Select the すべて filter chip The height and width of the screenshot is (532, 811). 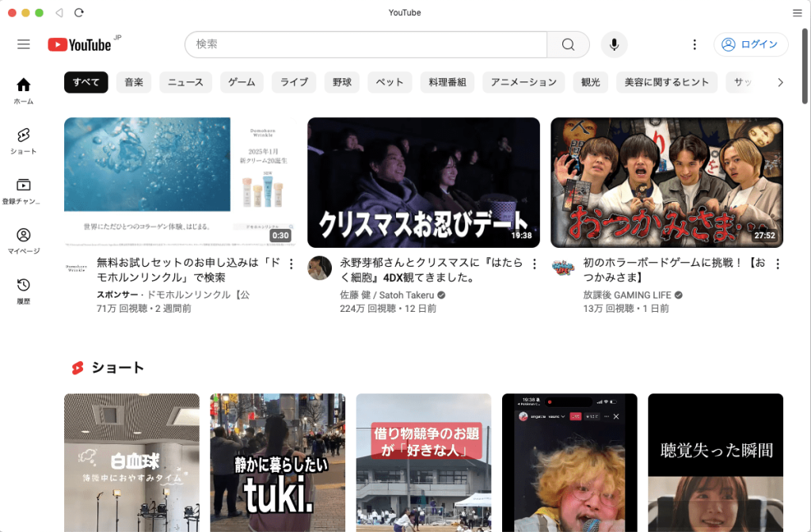tap(86, 82)
